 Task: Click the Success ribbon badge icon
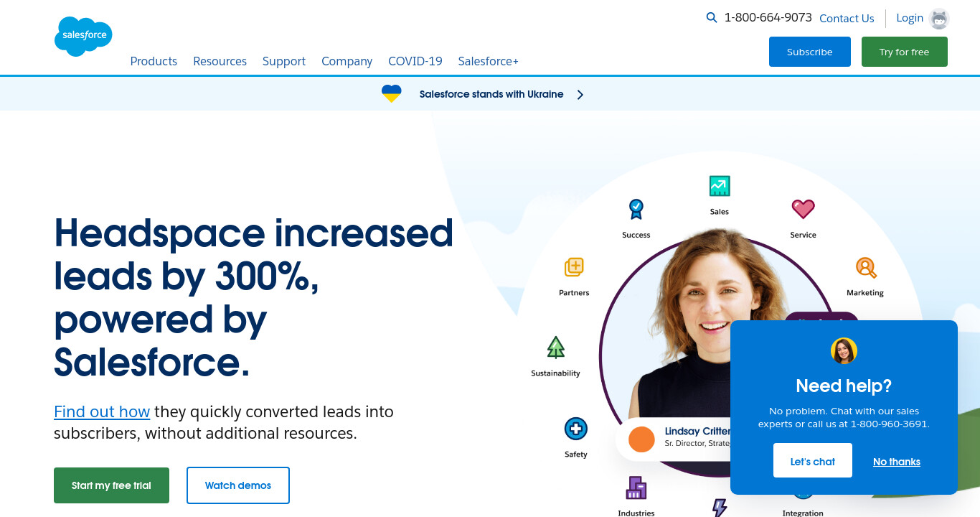click(x=636, y=210)
